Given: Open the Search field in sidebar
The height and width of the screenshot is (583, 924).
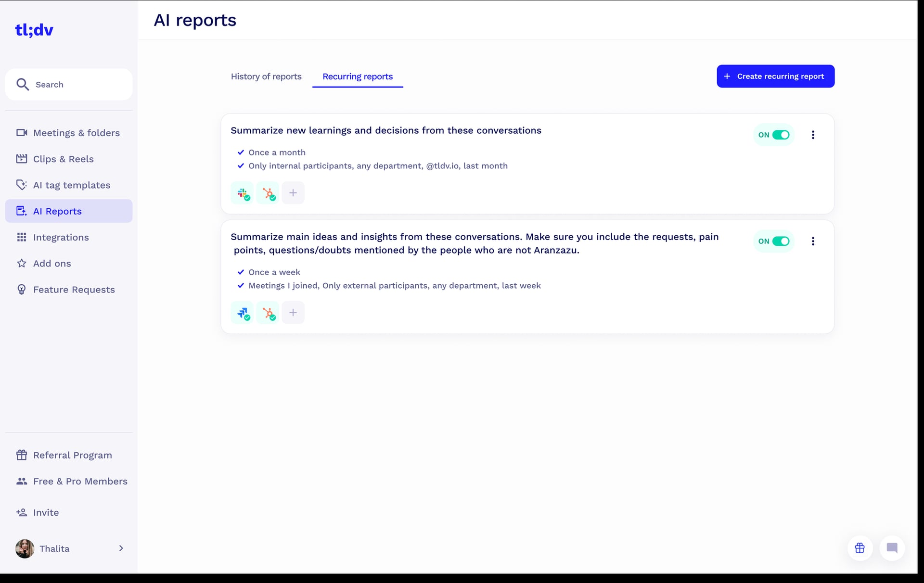Looking at the screenshot, I should pos(69,85).
